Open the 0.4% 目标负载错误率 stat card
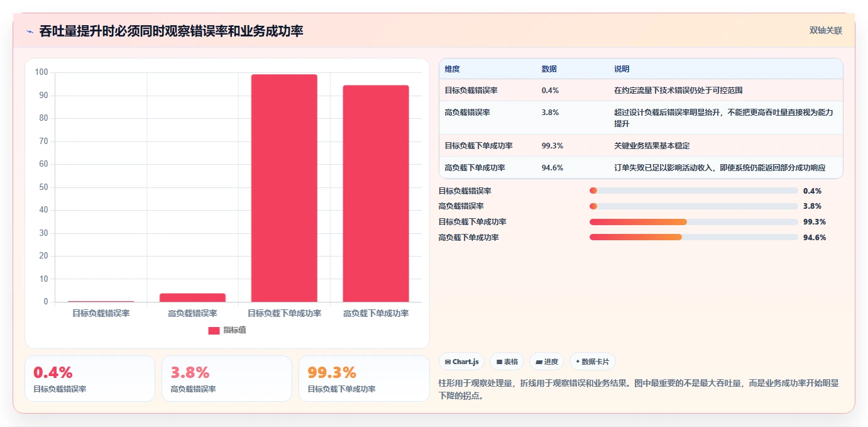The image size is (868, 427). coord(90,379)
